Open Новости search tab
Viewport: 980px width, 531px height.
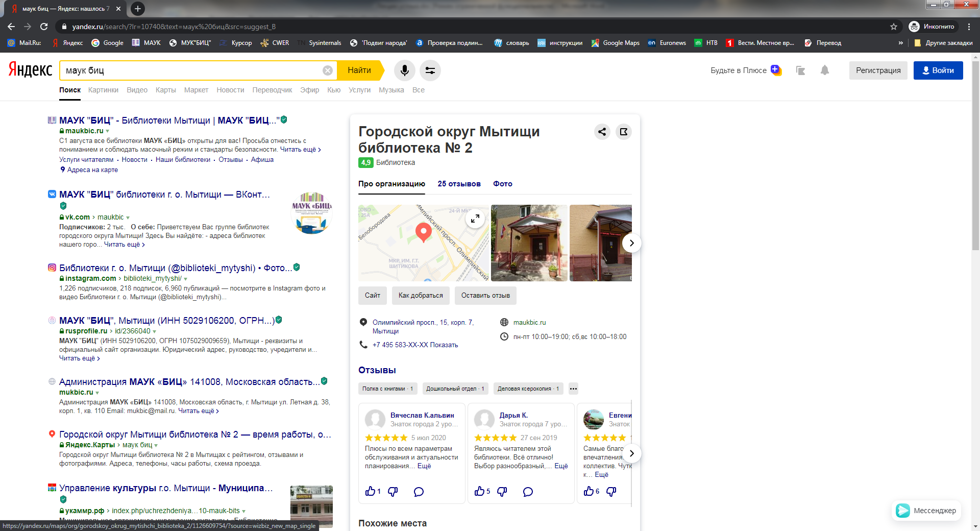pos(230,90)
